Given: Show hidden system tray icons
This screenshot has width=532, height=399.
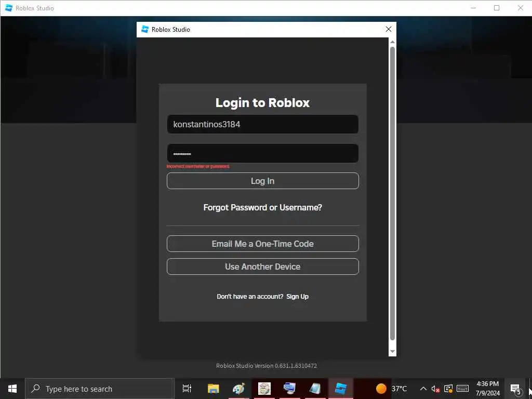Looking at the screenshot, I should [x=423, y=389].
